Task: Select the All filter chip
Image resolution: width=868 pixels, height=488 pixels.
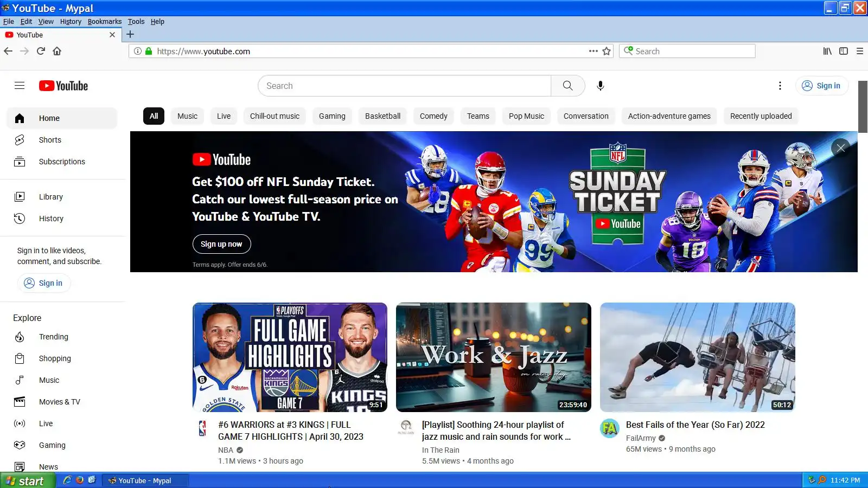Action: [154, 116]
